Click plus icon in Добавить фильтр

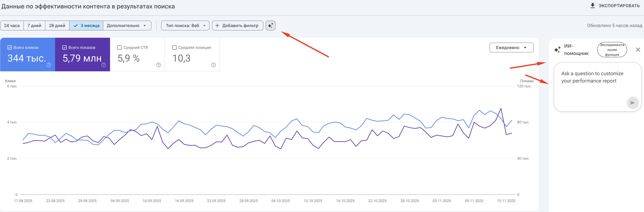click(x=217, y=26)
